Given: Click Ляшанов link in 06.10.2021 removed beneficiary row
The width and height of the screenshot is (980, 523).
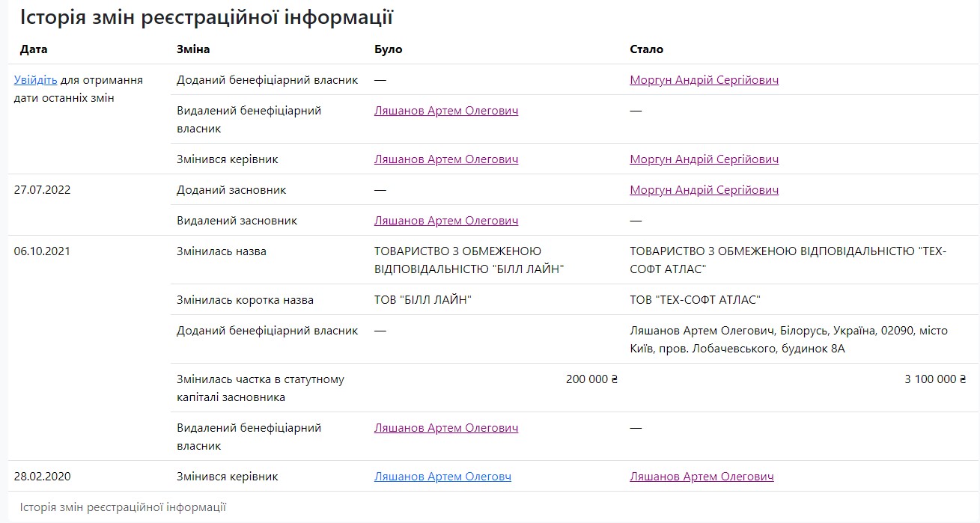Looking at the screenshot, I should [x=446, y=428].
